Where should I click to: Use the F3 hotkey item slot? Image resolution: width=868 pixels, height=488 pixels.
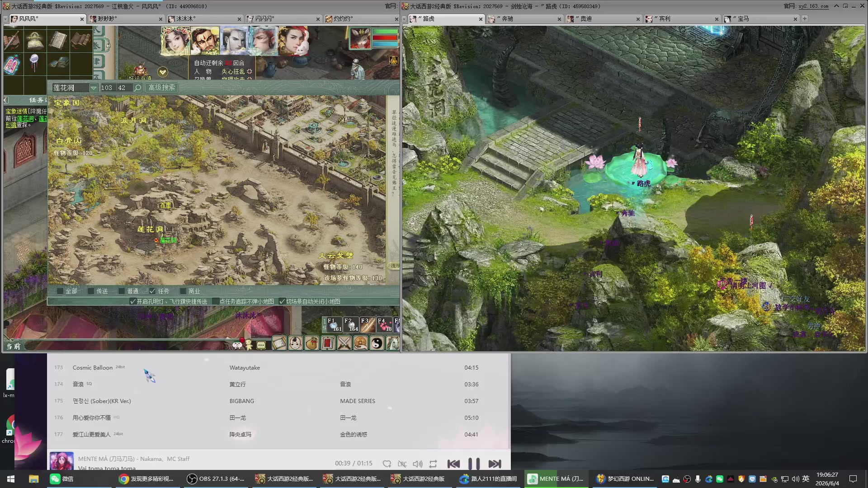[368, 325]
